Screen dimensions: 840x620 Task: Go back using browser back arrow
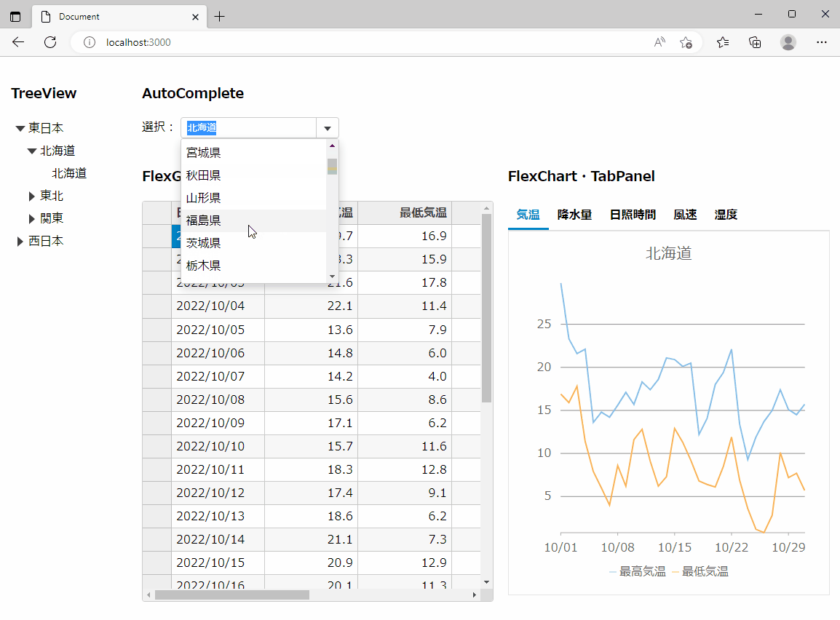18,42
